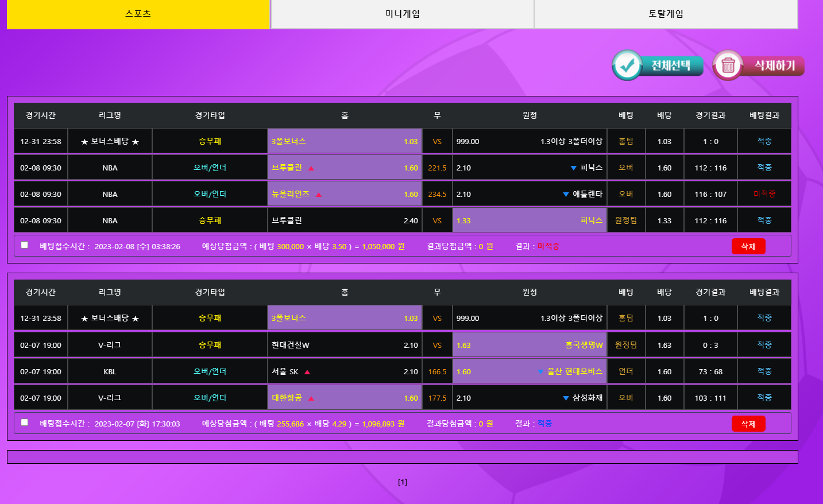Open the 스포츠 tab
This screenshot has width=823, height=504.
(x=138, y=14)
